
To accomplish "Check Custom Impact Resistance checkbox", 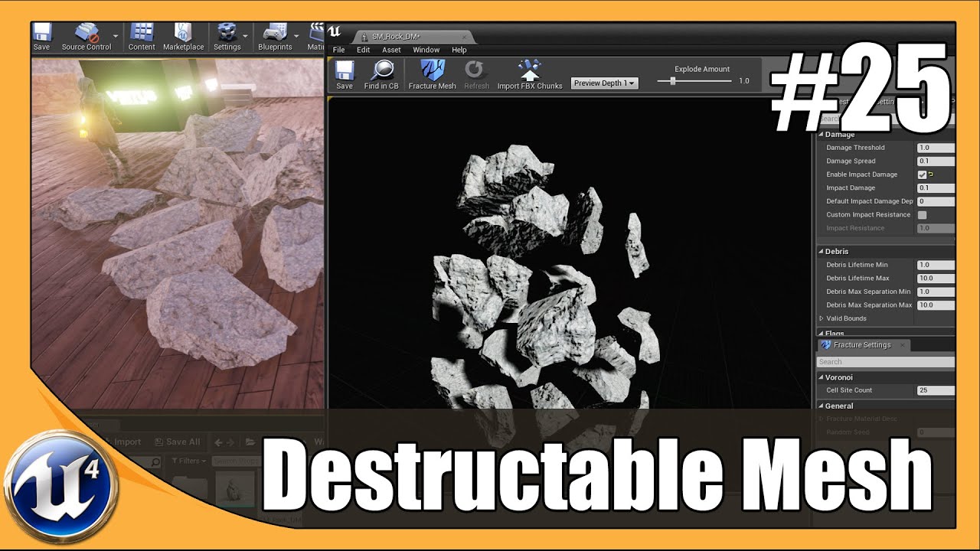I will [x=923, y=215].
